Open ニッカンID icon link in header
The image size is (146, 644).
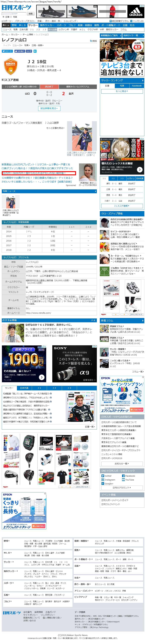pos(131,21)
